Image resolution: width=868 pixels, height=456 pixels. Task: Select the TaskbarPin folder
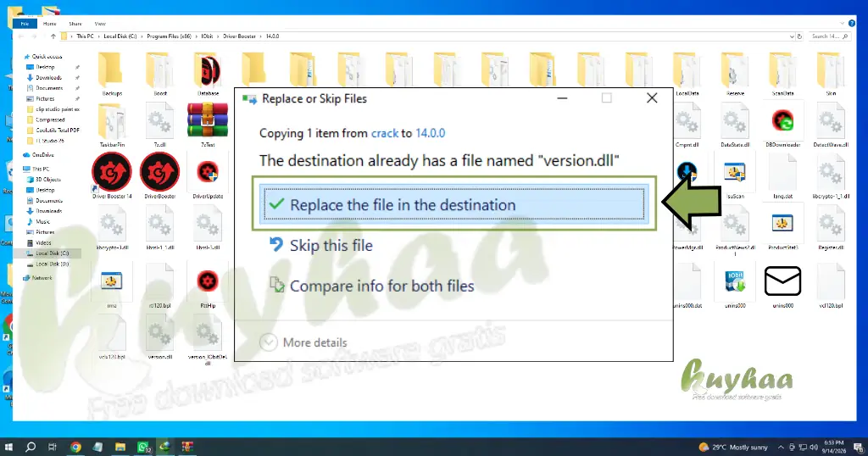tap(112, 125)
